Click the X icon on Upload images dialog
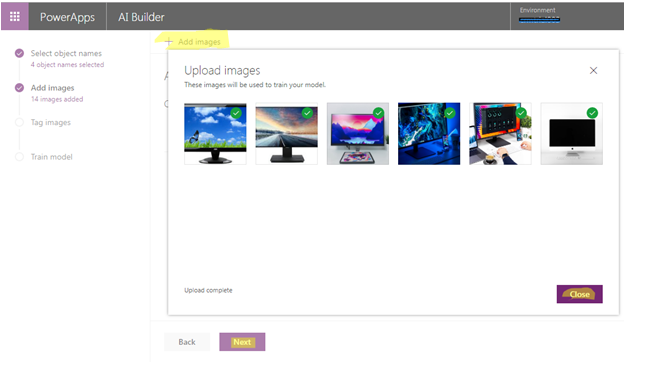 point(593,71)
